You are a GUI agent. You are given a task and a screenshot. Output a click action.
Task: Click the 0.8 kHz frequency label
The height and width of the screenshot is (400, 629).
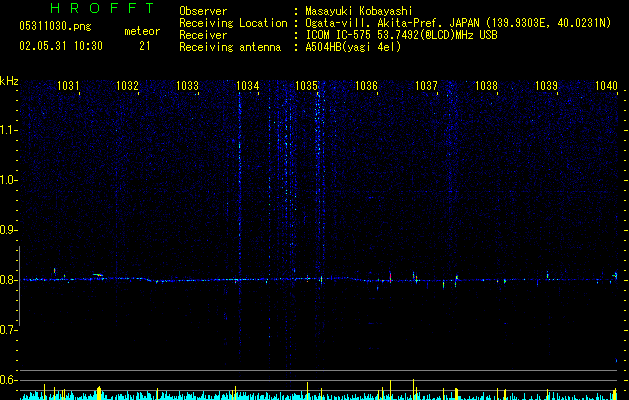(9, 280)
